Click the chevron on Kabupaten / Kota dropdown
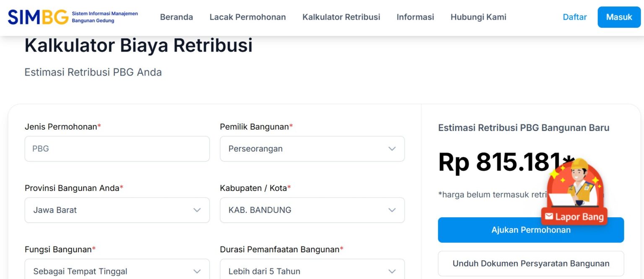The height and width of the screenshot is (279, 644). 392,210
